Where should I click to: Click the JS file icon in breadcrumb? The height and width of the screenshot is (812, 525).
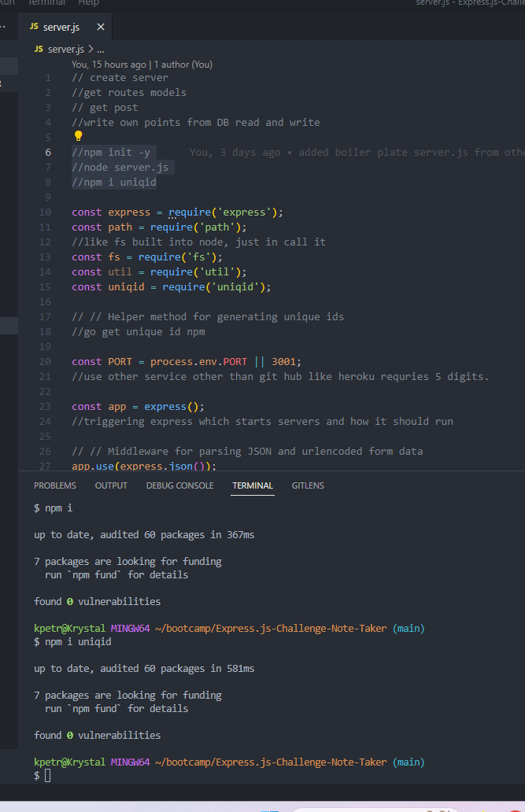[x=39, y=49]
